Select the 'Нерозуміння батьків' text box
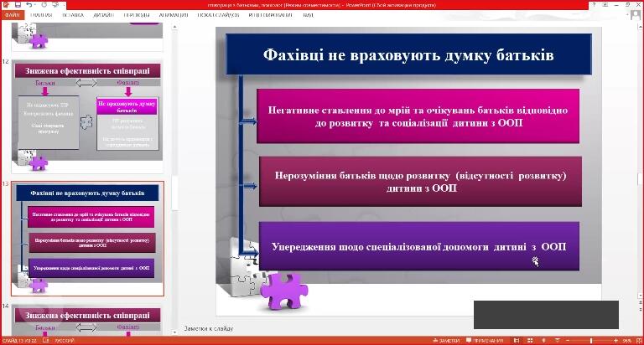This screenshot has width=644, height=345. [421, 182]
